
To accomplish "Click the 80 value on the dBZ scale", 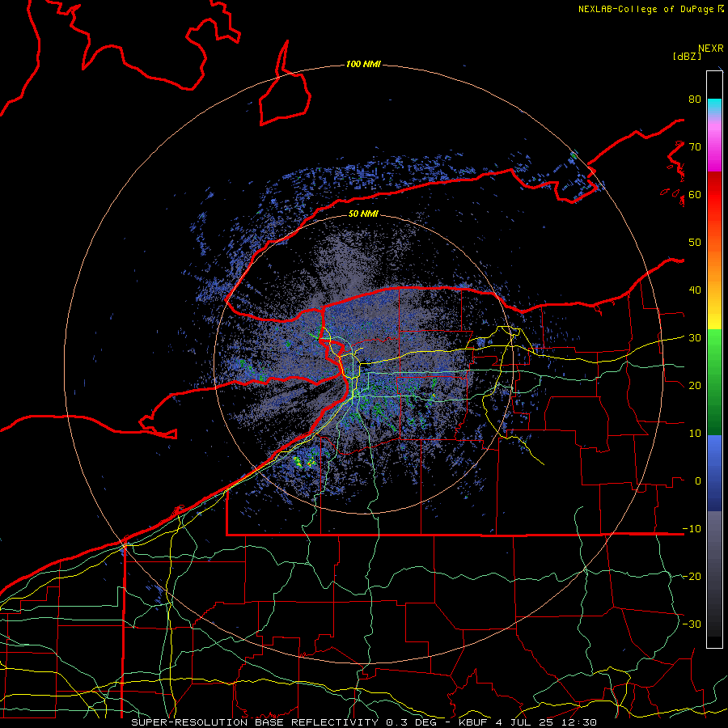I will click(x=695, y=99).
